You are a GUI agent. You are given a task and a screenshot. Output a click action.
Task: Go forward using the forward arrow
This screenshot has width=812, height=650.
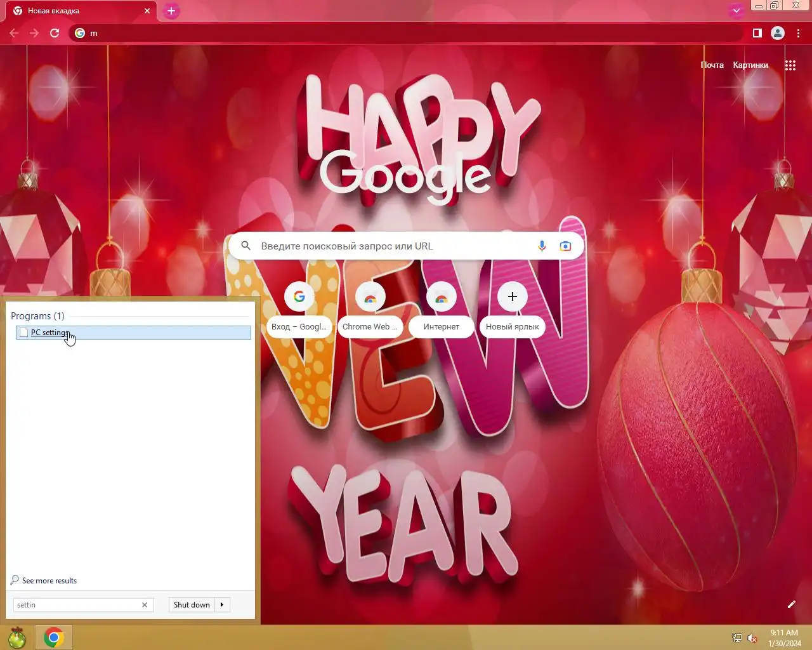point(34,33)
